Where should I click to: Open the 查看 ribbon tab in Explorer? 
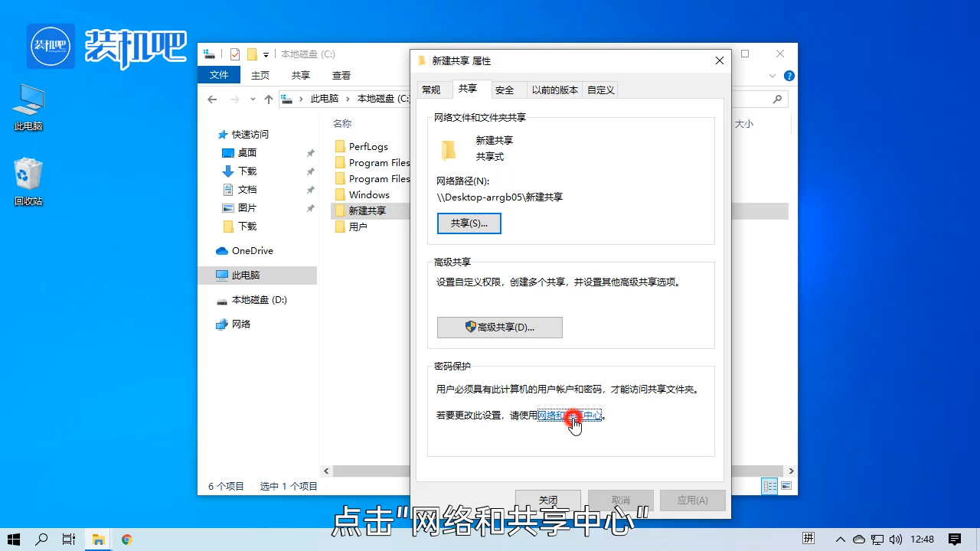coord(341,75)
